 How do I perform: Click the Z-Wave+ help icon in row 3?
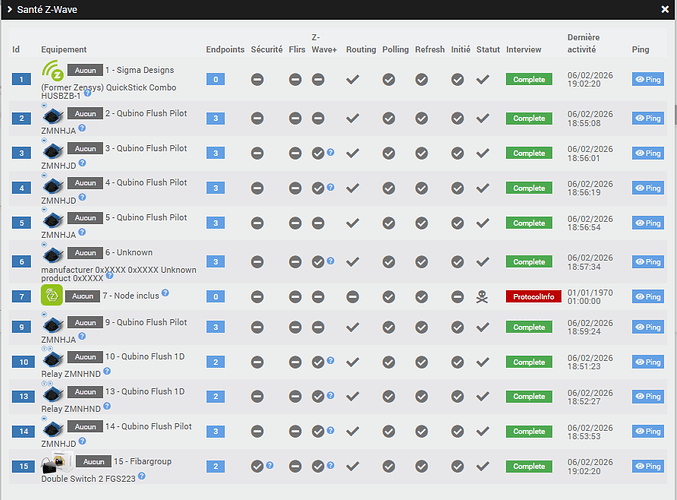click(331, 152)
